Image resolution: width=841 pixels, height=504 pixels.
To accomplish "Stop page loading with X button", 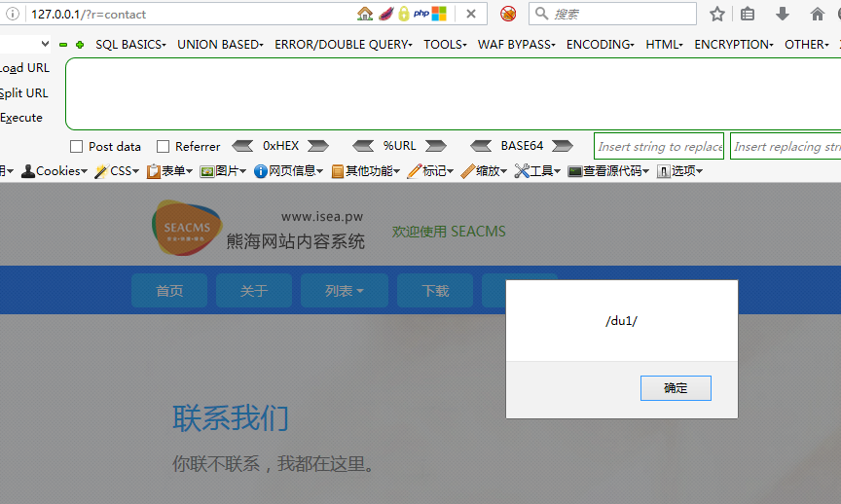I will (471, 14).
